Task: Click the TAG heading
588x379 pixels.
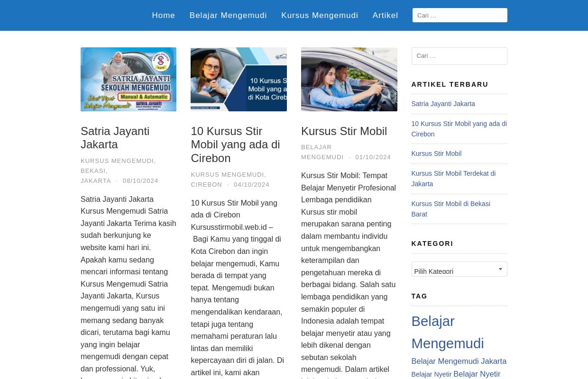Action: pos(419,296)
